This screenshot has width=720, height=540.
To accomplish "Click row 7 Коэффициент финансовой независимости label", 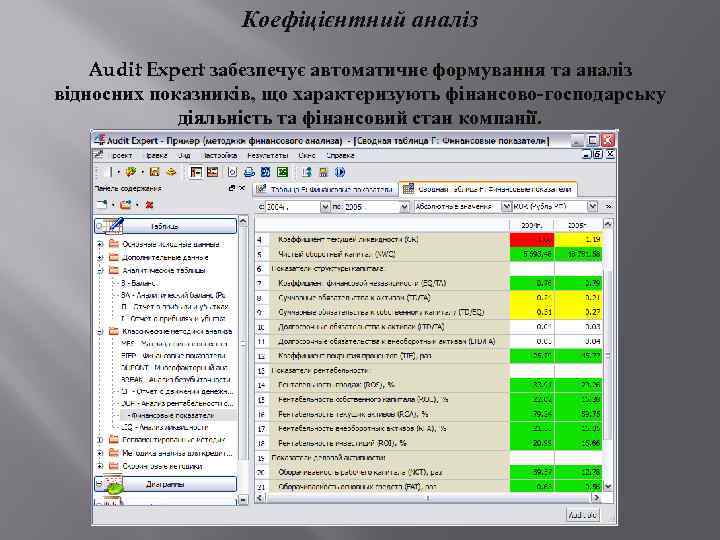I will tap(362, 283).
